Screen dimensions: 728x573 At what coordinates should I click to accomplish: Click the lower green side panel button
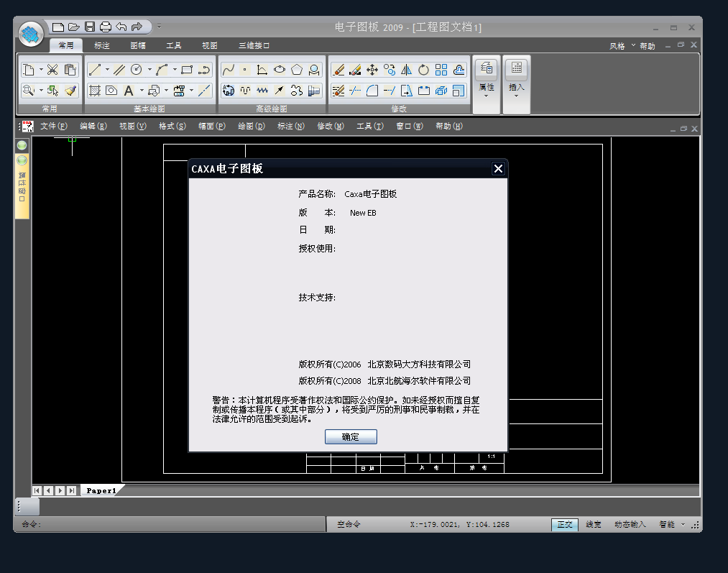pos(22,160)
